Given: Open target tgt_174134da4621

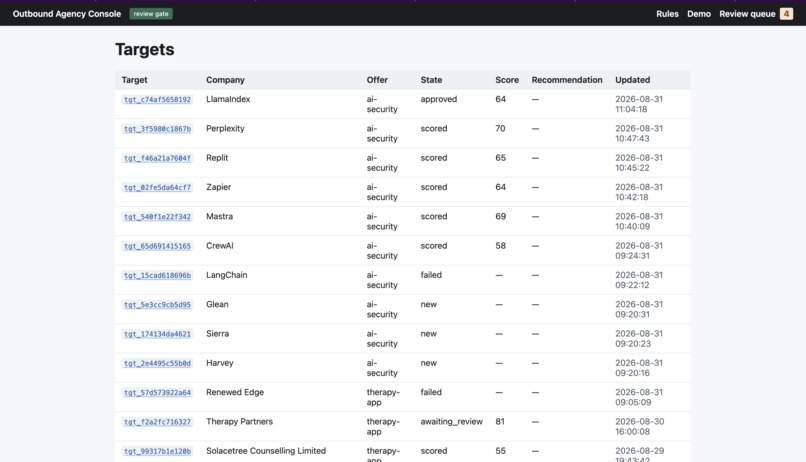Looking at the screenshot, I should 157,334.
